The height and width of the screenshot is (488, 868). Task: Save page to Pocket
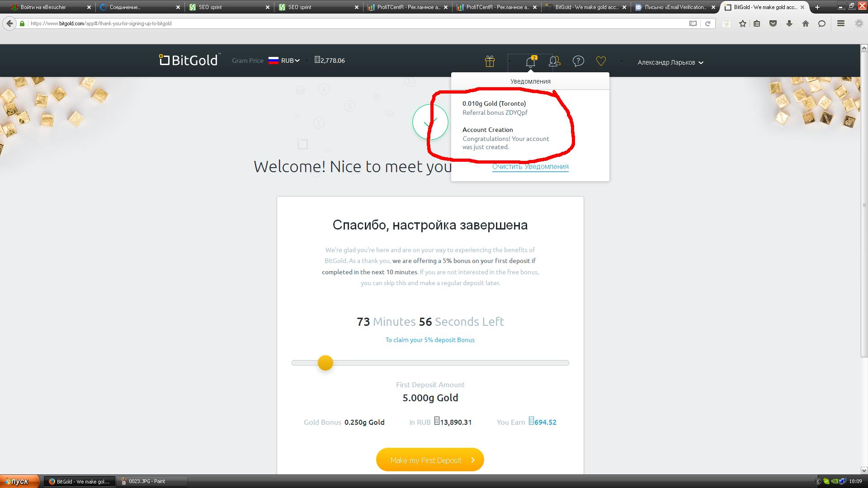click(x=773, y=23)
